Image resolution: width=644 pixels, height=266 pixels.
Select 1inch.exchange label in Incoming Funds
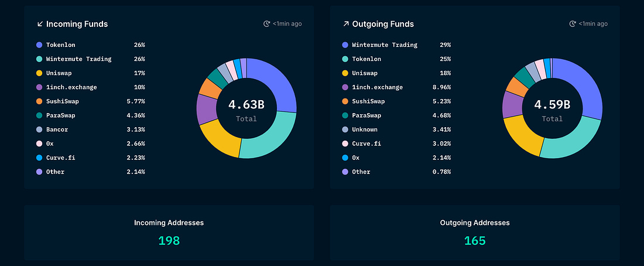(x=71, y=87)
